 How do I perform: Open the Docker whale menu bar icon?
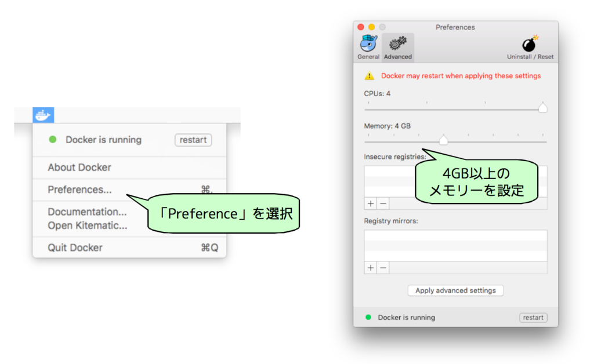[43, 115]
